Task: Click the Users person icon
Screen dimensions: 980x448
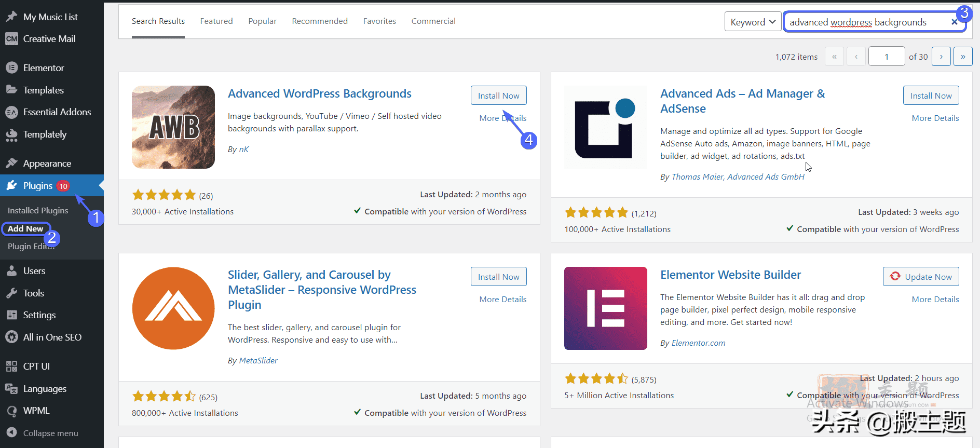Action: click(x=11, y=271)
